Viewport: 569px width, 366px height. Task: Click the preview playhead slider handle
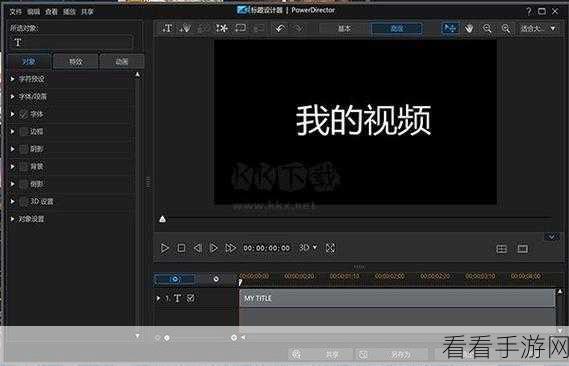click(162, 219)
